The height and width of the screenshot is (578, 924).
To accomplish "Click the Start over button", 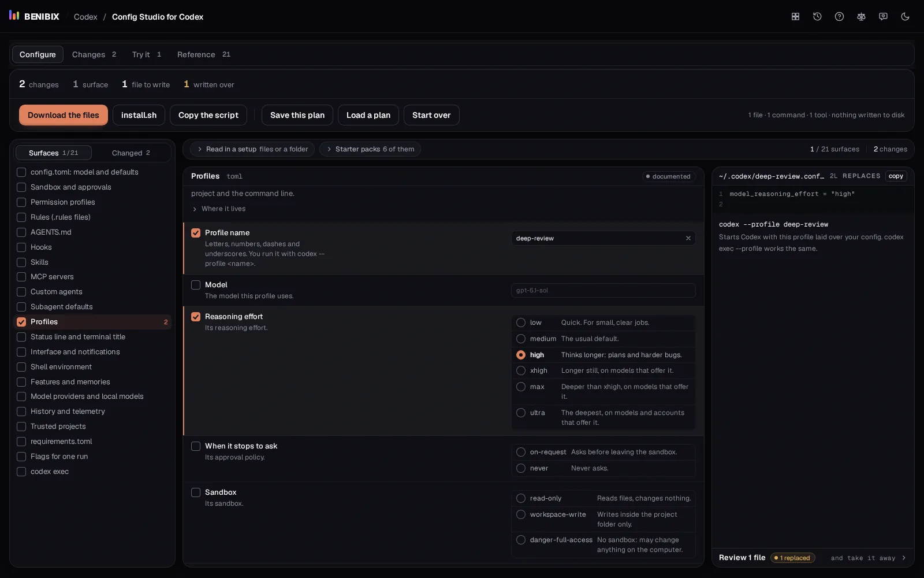I will 431,115.
